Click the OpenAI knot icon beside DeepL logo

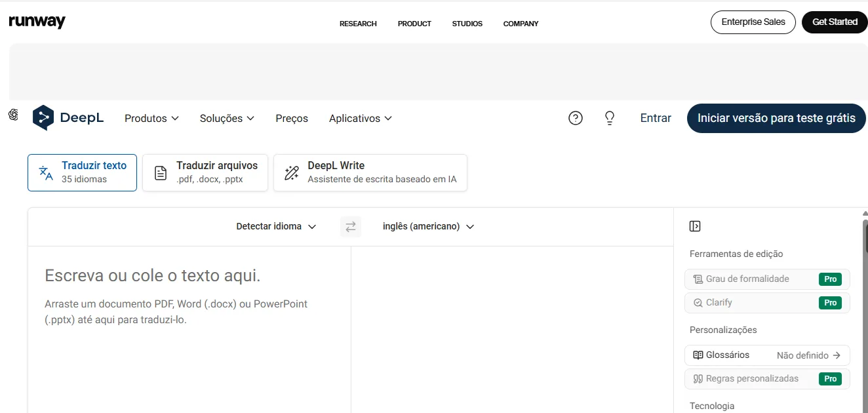pos(13,115)
